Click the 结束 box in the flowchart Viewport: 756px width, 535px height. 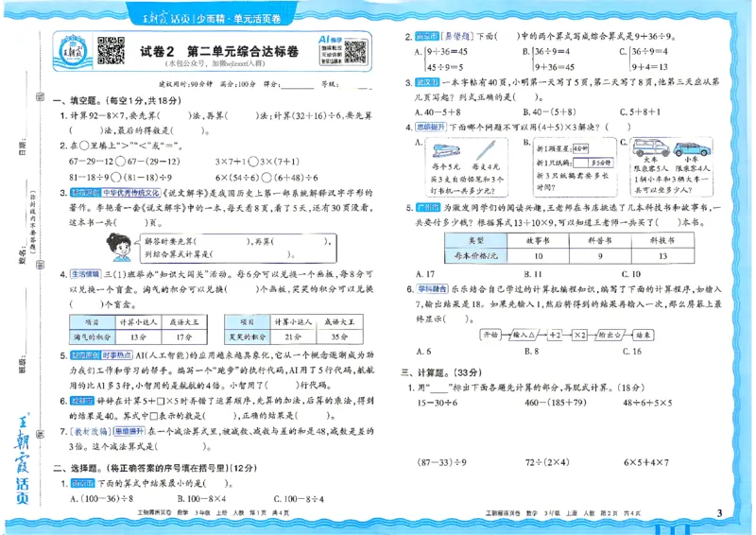click(643, 335)
